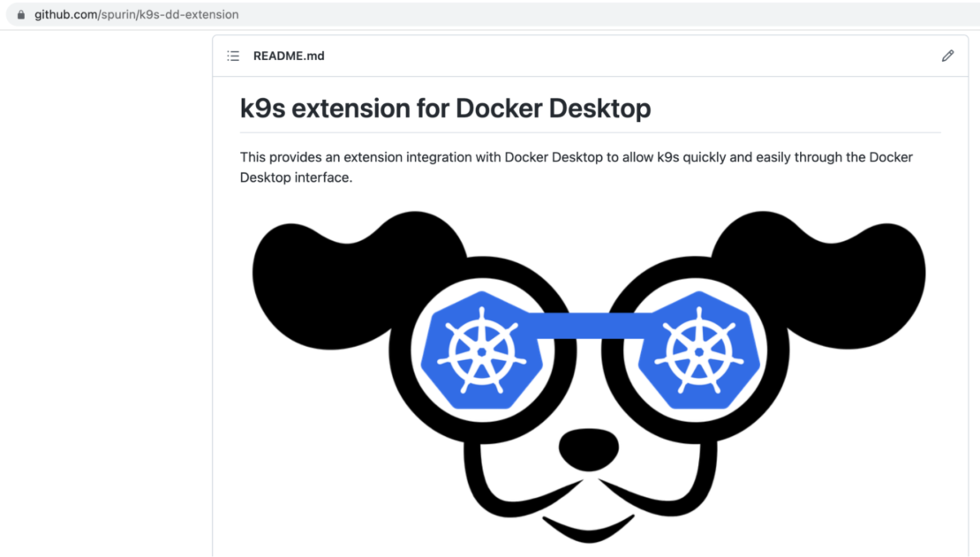Image resolution: width=980 pixels, height=557 pixels.
Task: Click the heading k9s extension for Docker Desktop
Action: click(445, 108)
